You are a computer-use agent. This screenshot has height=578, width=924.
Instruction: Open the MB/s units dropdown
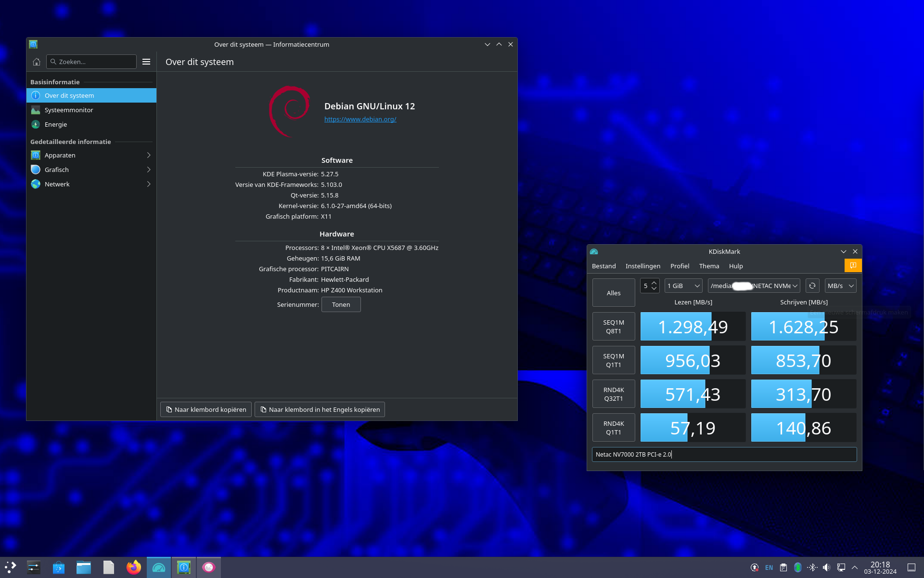click(840, 286)
